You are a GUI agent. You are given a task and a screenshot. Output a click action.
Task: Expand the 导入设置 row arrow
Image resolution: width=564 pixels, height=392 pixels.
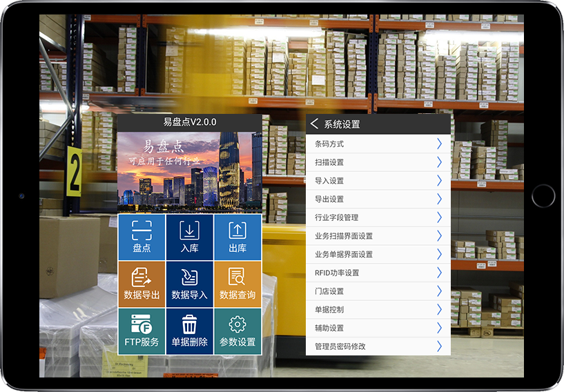439,181
